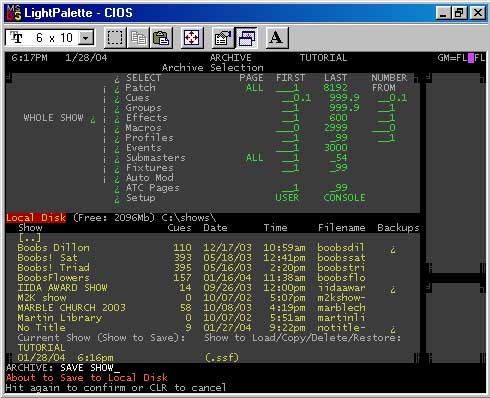Screen dimensions: 490x398
Task: Click the backup marker for Boobs Dillon
Action: pos(393,249)
